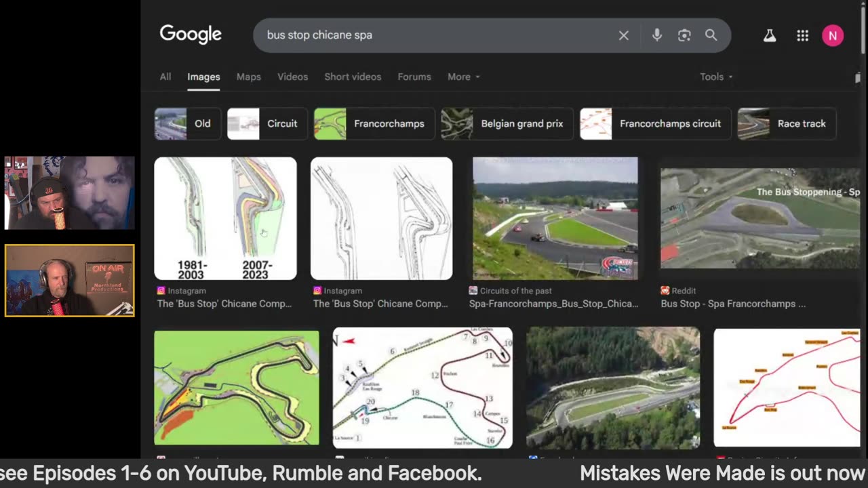Click the Circuits of the past source

point(515,291)
